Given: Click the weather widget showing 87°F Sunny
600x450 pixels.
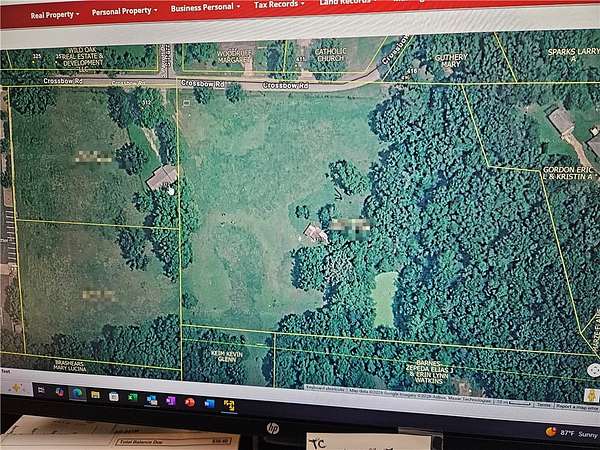Looking at the screenshot, I should point(572,433).
